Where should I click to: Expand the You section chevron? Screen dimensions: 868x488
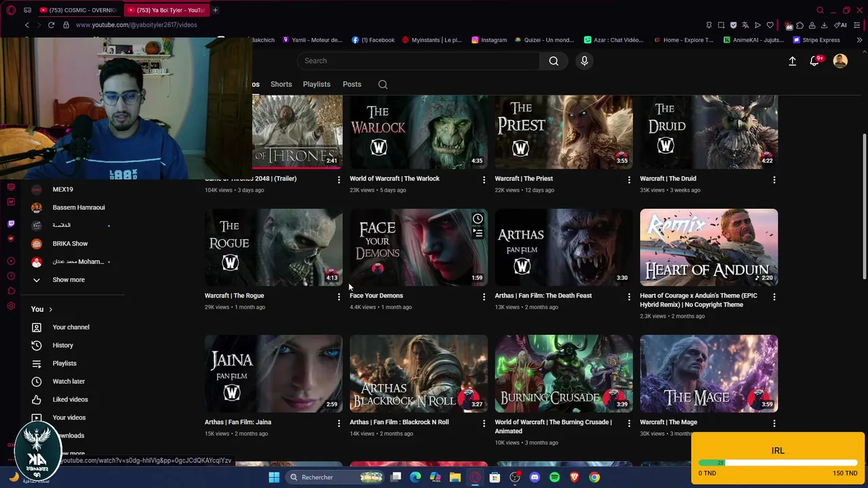point(50,310)
